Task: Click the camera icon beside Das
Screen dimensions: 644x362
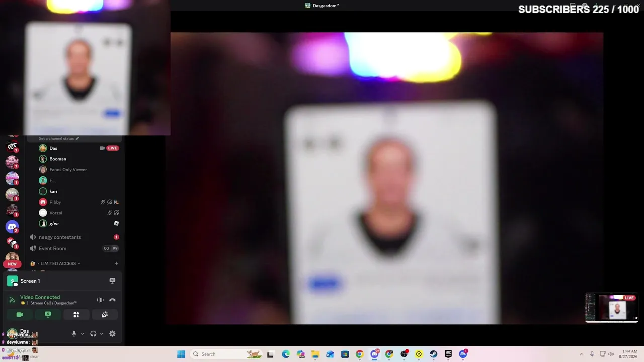Action: tap(102, 148)
